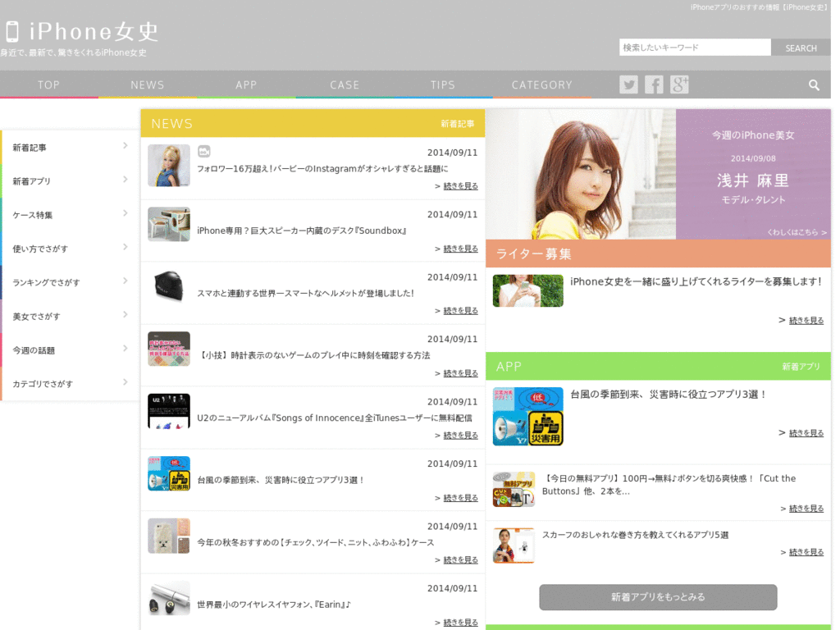Click 続きを見る under ライター募集 section
840x630 pixels.
(x=806, y=321)
